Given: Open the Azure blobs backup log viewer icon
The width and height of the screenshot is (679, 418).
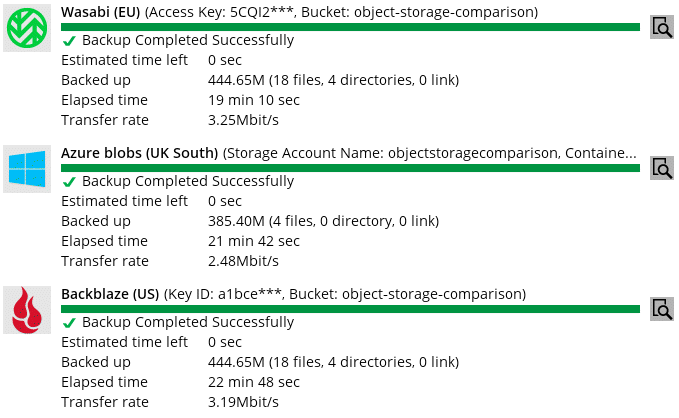Looking at the screenshot, I should tap(662, 168).
